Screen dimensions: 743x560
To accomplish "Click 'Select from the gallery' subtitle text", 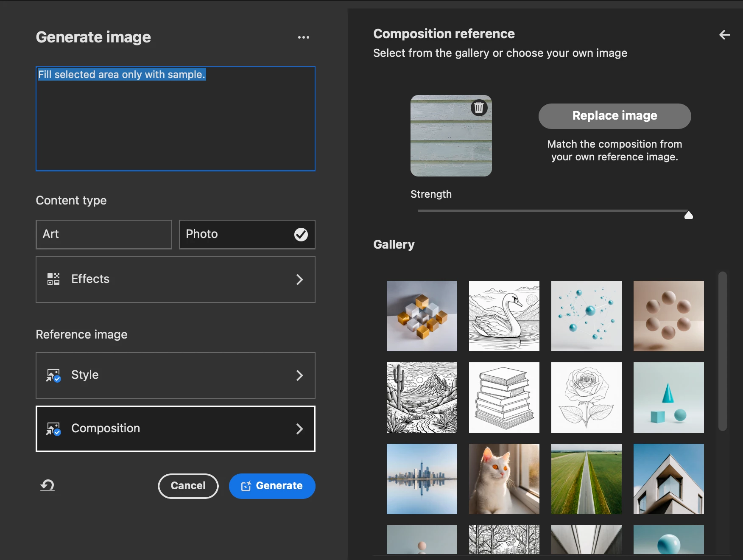I will (x=500, y=53).
